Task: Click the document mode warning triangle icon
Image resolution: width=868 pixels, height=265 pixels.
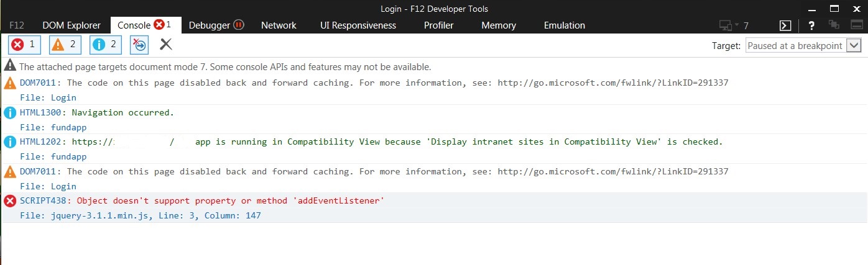Action: coord(10,65)
